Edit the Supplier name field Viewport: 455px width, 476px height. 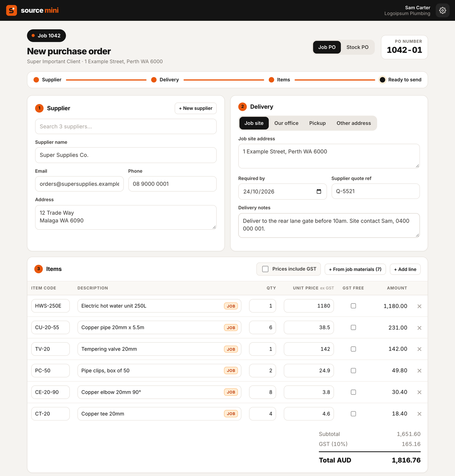126,155
